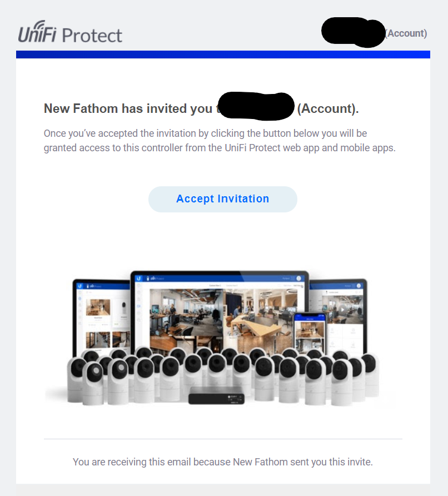Click right office feed with curved wooden desk
The image size is (448, 496).
(x=261, y=313)
